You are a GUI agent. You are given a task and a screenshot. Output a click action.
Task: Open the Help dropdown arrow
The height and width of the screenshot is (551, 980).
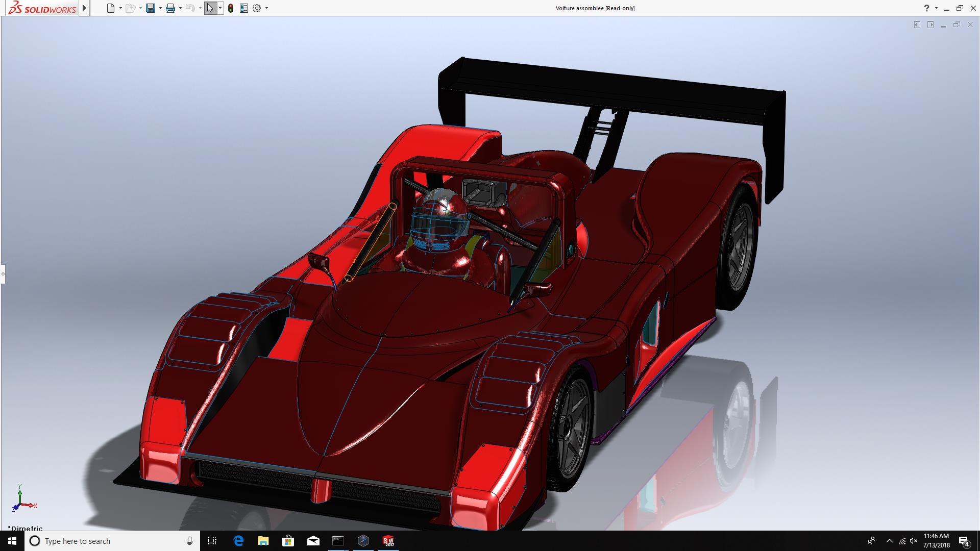[x=936, y=8]
